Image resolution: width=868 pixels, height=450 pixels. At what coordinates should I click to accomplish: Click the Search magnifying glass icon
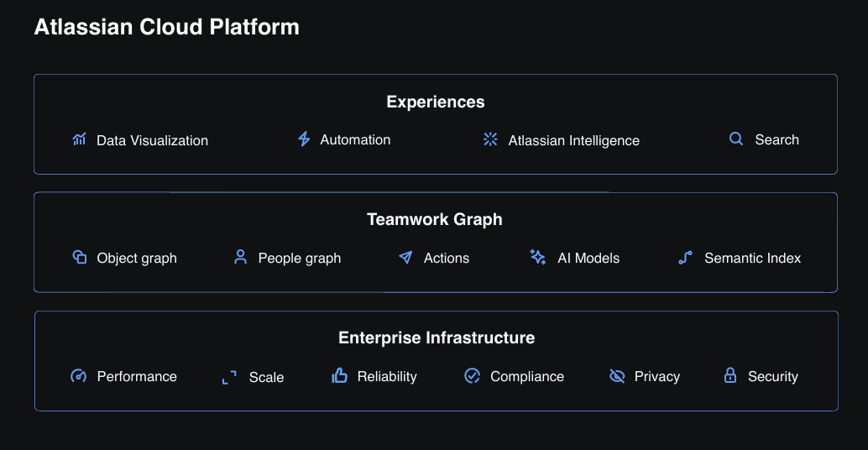(x=736, y=139)
